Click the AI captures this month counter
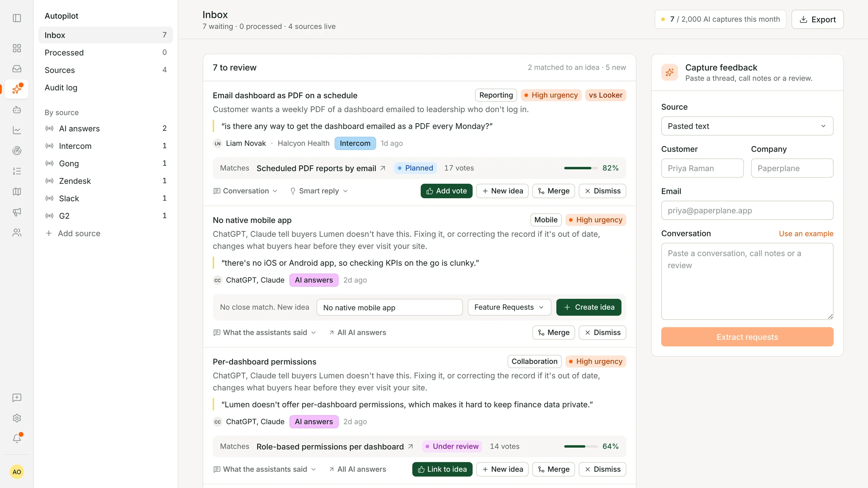Viewport: 868px width, 488px height. [x=720, y=19]
